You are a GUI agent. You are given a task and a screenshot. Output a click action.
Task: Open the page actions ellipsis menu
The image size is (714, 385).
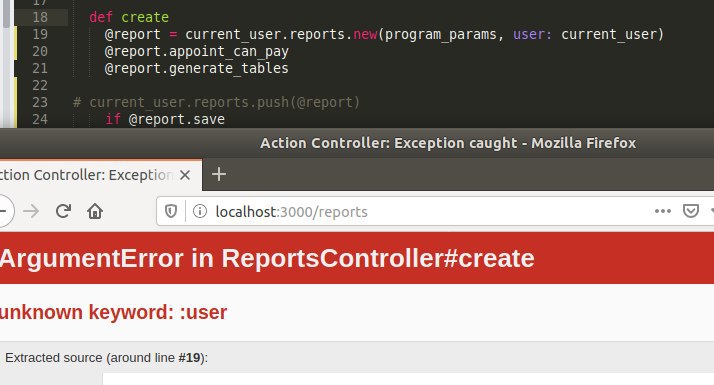663,211
